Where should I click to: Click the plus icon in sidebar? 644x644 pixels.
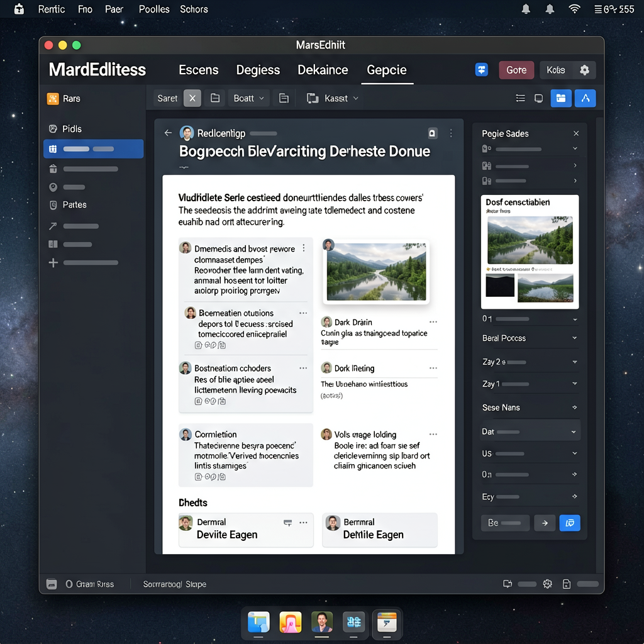53,263
